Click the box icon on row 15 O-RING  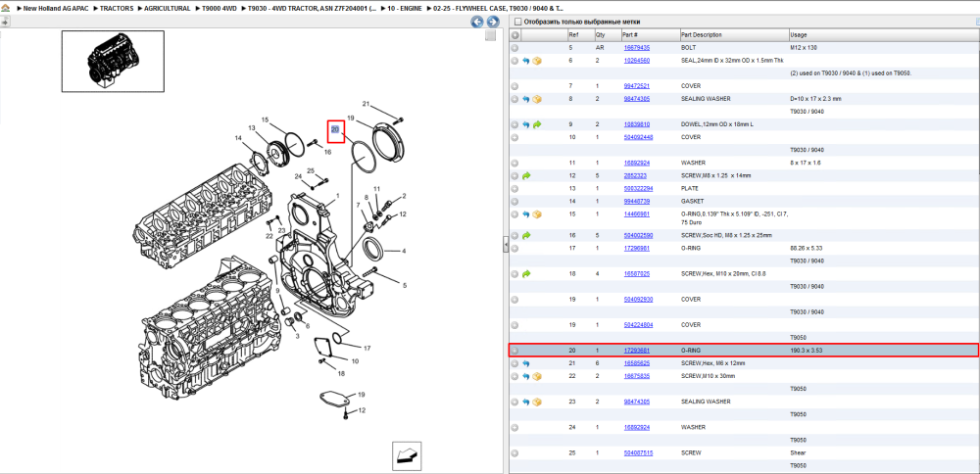[x=537, y=214]
